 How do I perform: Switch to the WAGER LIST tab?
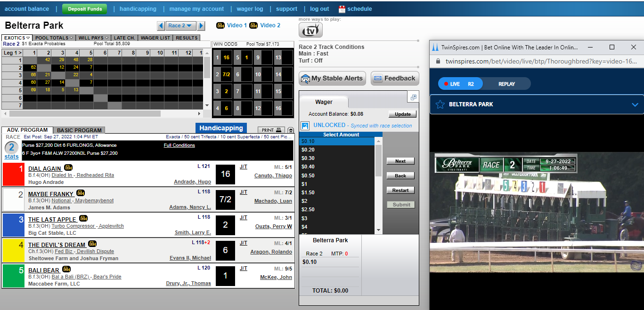pos(155,38)
